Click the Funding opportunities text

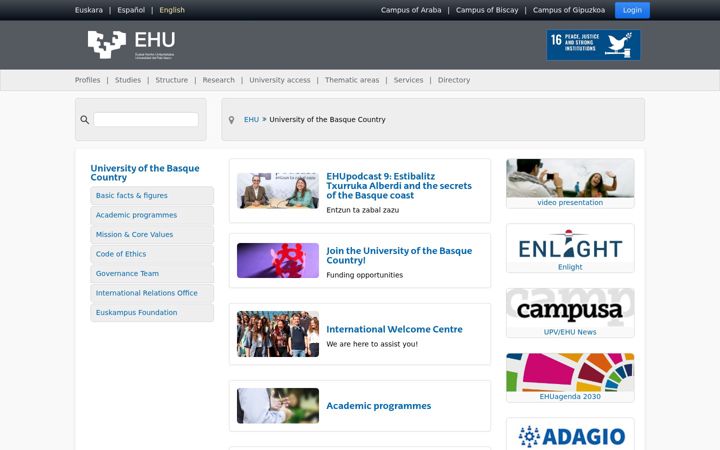click(365, 275)
